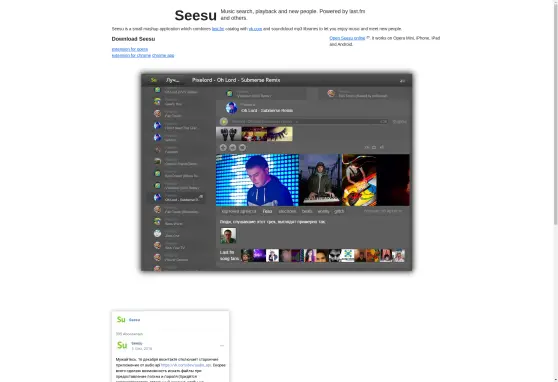Image resolution: width=558 pixels, height=382 pixels.
Task: Click the circled plus icon under the thumbnails
Action: click(223, 147)
